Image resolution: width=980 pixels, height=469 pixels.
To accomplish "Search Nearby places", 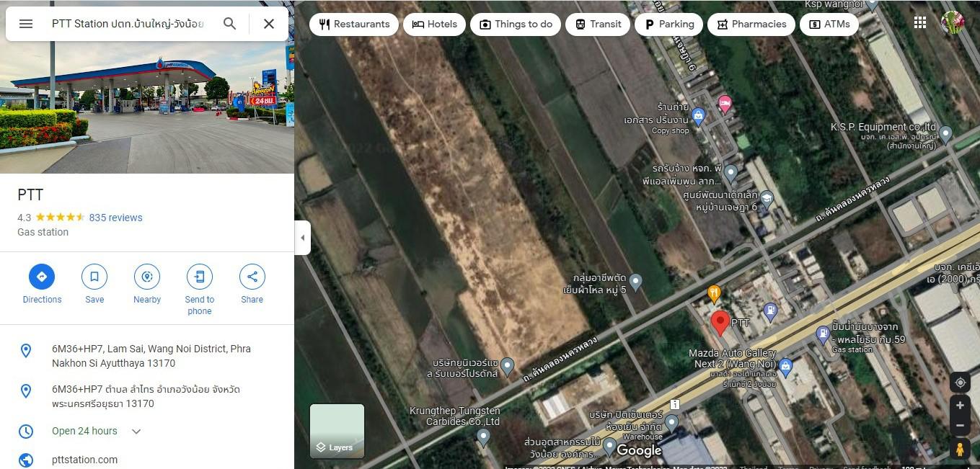I will coord(147,284).
